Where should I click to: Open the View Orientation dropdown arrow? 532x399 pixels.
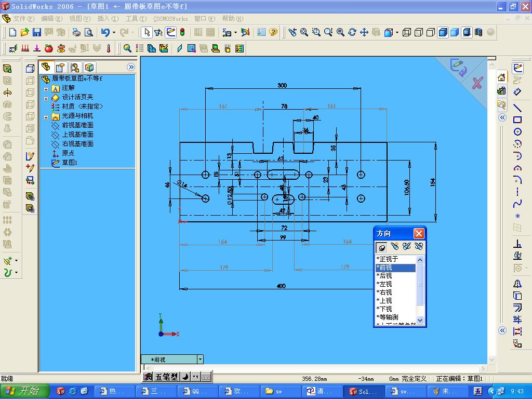pyautogui.click(x=397, y=33)
